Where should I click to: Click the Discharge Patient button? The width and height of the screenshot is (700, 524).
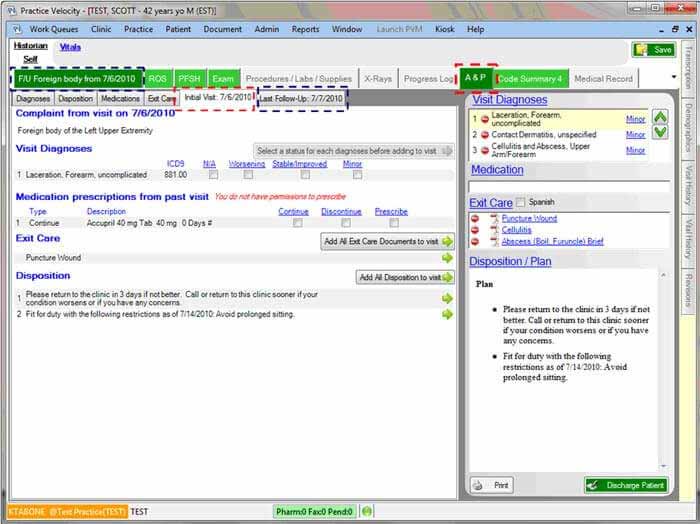click(x=626, y=485)
